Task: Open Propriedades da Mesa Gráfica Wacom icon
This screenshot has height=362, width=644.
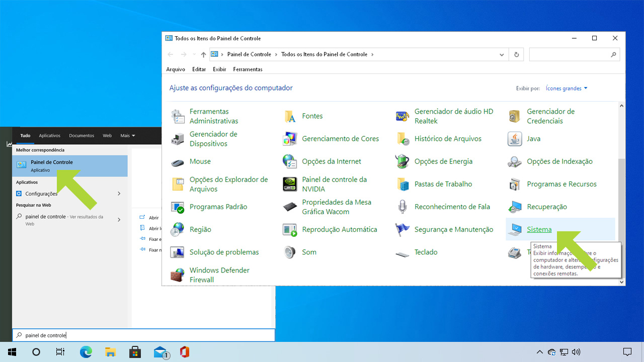Action: [290, 207]
